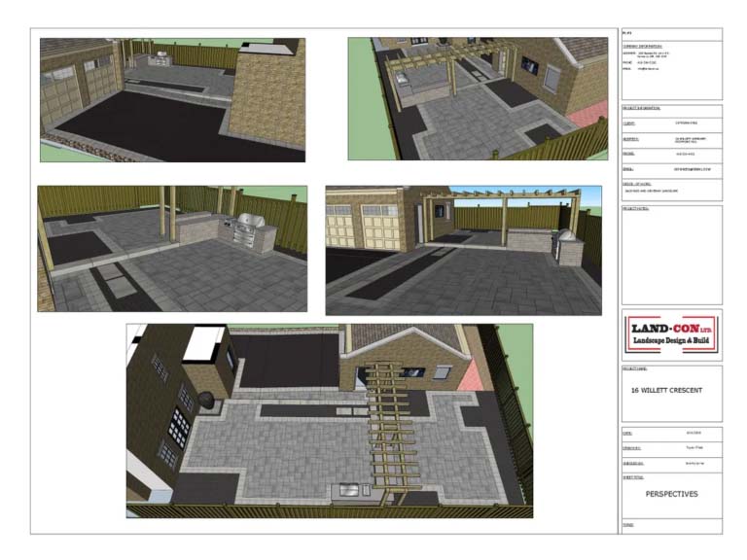747x560 pixels.
Task: Select the middle-right pergola and garage view
Action: (x=454, y=250)
